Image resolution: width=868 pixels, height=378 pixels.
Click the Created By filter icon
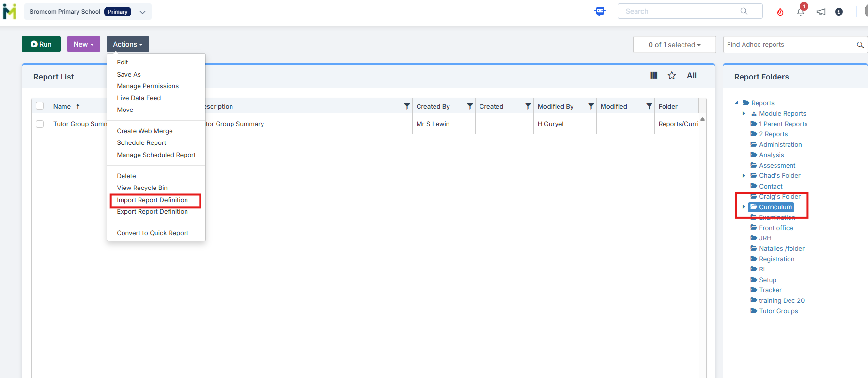pyautogui.click(x=470, y=106)
